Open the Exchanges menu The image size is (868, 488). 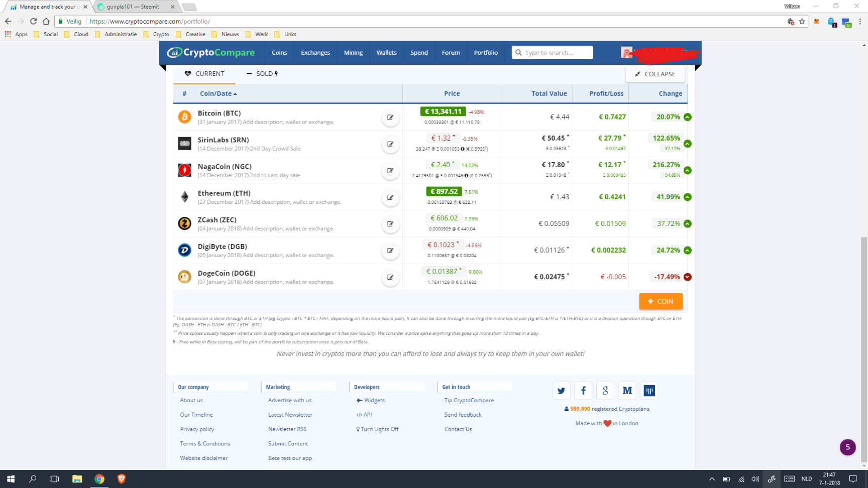pyautogui.click(x=315, y=52)
